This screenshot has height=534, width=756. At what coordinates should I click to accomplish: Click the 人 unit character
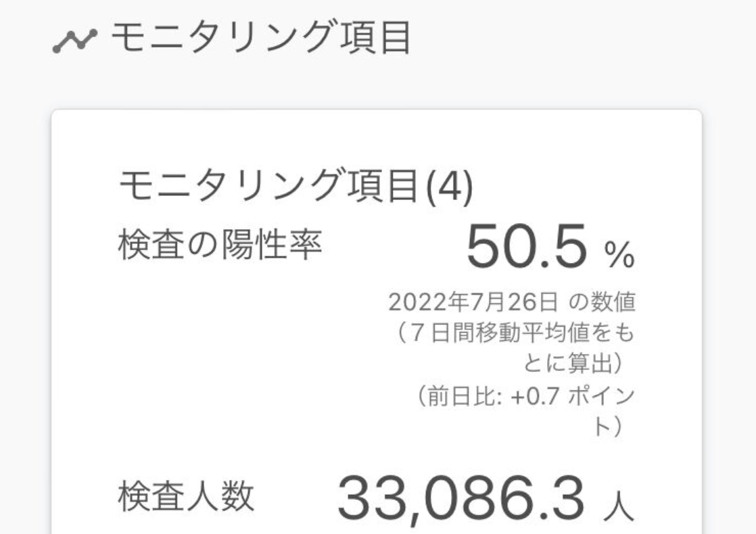pyautogui.click(x=619, y=505)
